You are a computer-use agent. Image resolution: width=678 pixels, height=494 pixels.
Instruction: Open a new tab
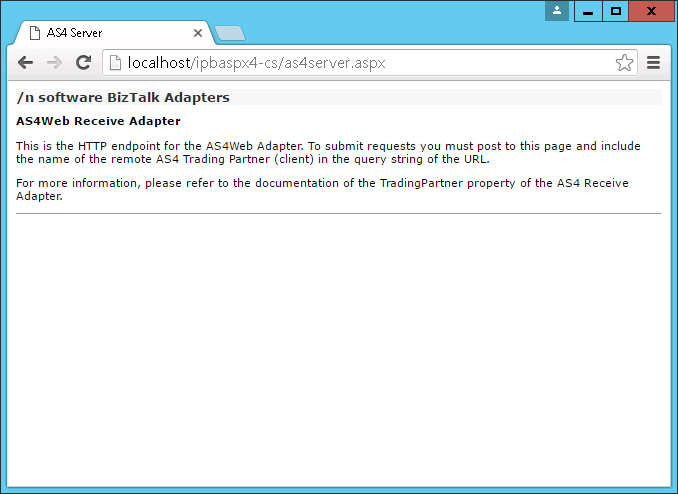[230, 33]
